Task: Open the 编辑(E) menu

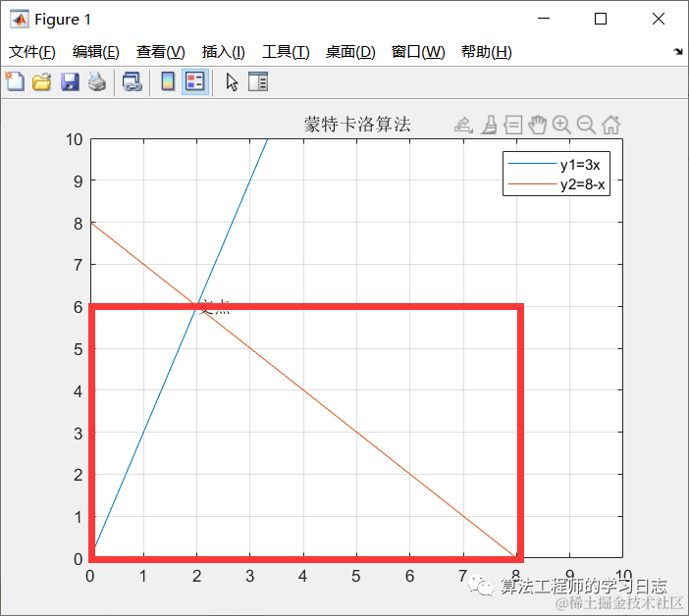Action: pos(96,52)
